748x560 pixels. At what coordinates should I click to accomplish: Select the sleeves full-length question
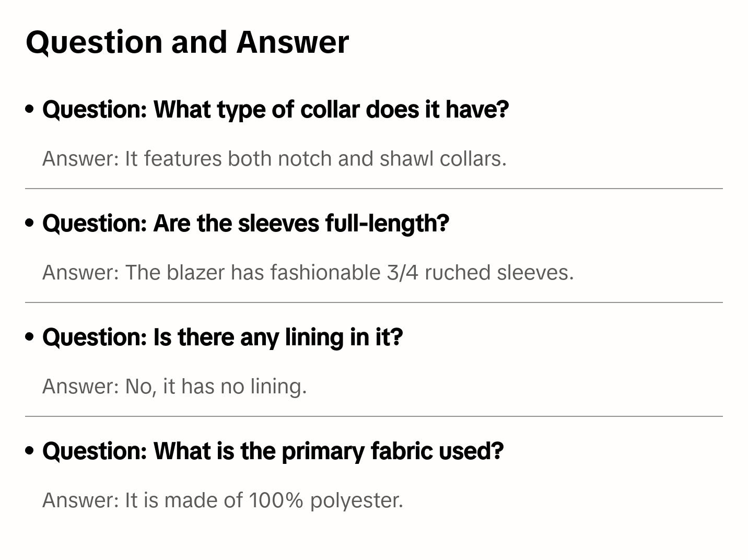tap(246, 224)
